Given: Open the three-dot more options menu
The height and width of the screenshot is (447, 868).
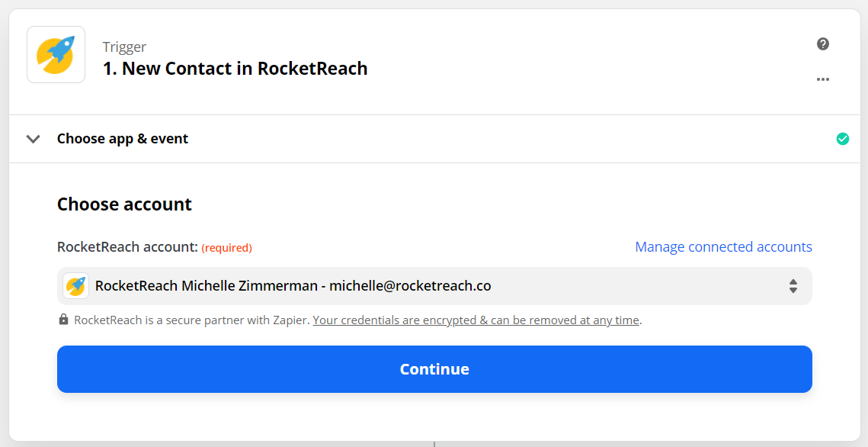Looking at the screenshot, I should (822, 79).
